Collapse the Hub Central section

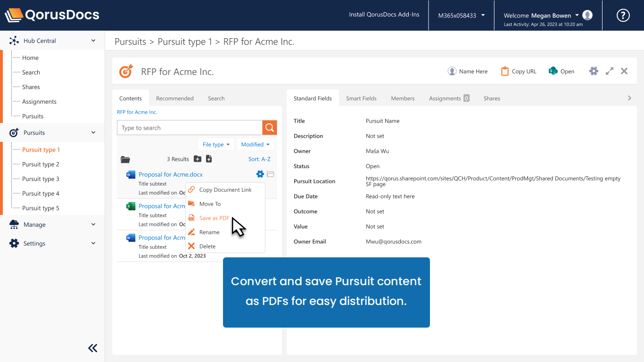93,41
